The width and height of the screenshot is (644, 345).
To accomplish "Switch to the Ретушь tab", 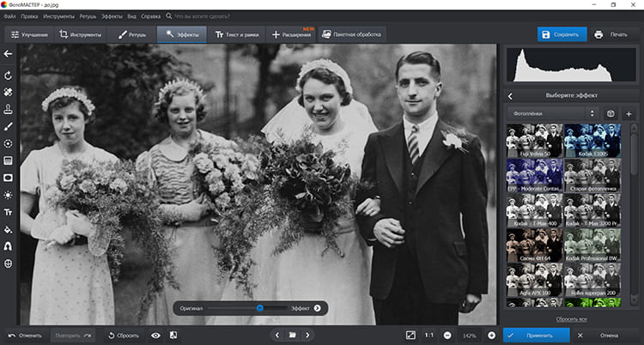I will point(131,35).
